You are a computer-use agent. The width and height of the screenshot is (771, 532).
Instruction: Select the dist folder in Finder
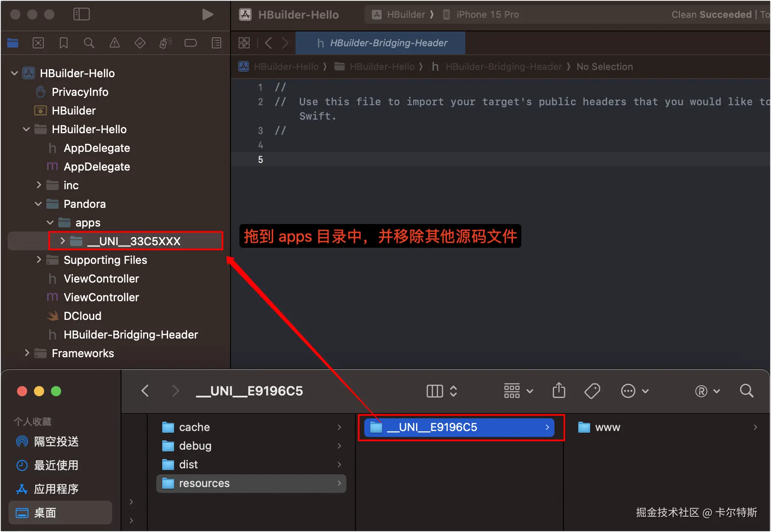pos(251,465)
